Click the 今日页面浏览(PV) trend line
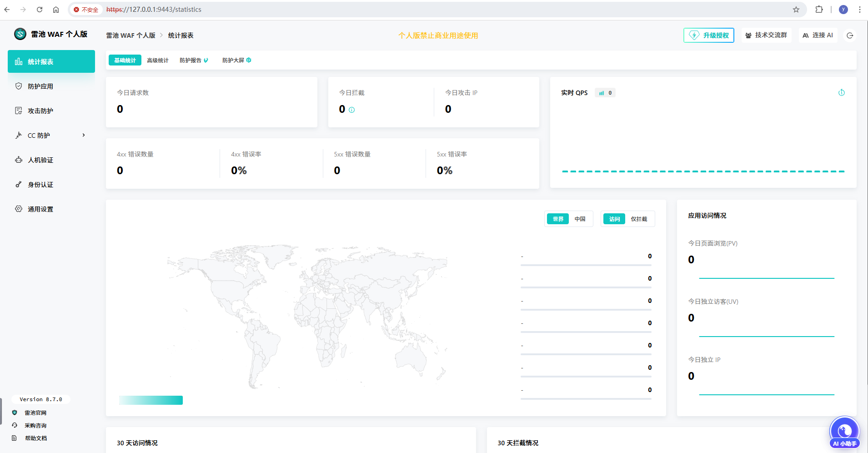Image resolution: width=868 pixels, height=453 pixels. [767, 278]
